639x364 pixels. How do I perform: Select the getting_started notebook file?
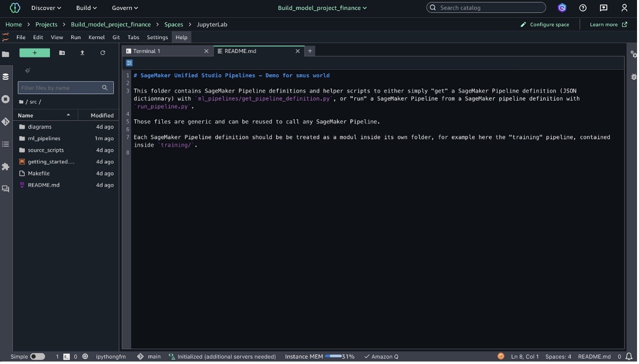coord(66,162)
